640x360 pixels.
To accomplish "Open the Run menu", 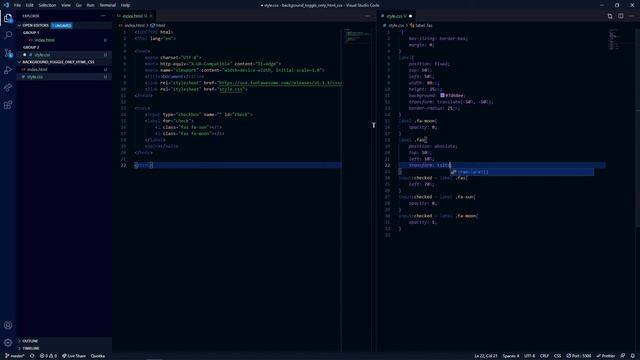I will pos(90,5).
